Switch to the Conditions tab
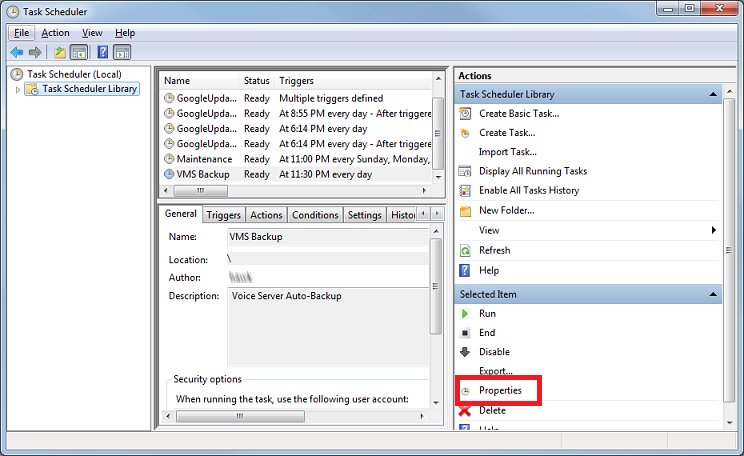This screenshot has height=456, width=744. [315, 215]
